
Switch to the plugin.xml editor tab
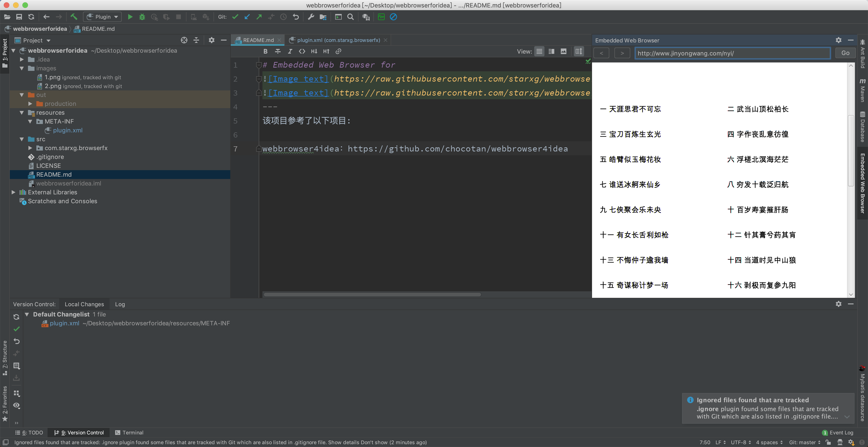(335, 40)
